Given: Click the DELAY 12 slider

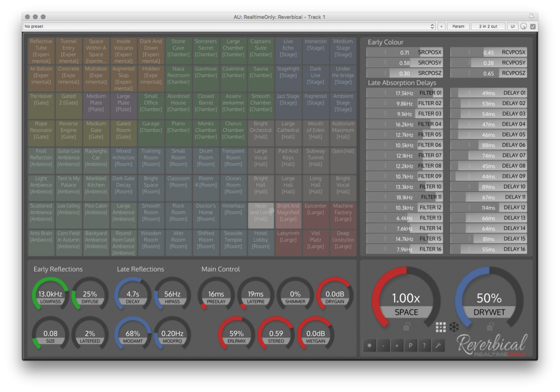Looking at the screenshot, I should (x=488, y=208).
